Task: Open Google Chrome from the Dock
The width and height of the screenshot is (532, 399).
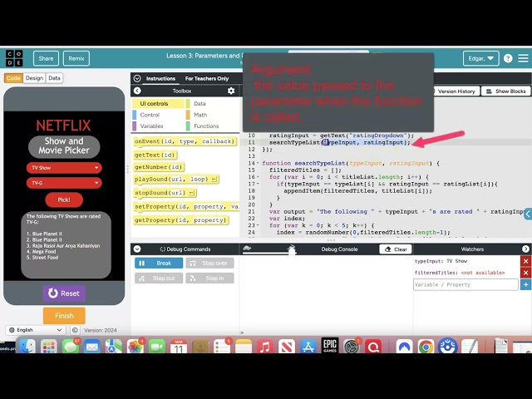Action: pyautogui.click(x=426, y=347)
